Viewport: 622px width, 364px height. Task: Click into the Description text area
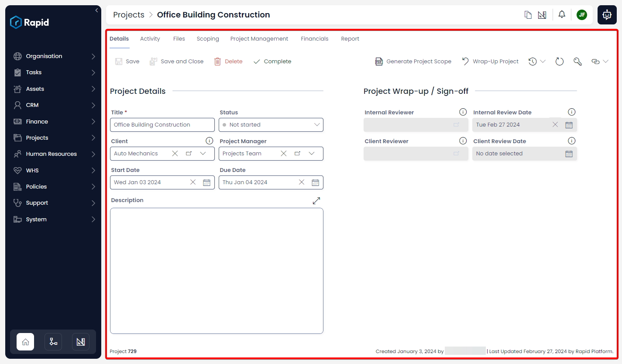216,271
